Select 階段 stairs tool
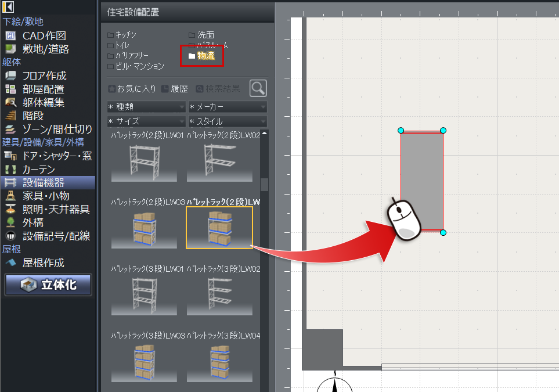Screen dimensions: 559x392 click(x=34, y=116)
